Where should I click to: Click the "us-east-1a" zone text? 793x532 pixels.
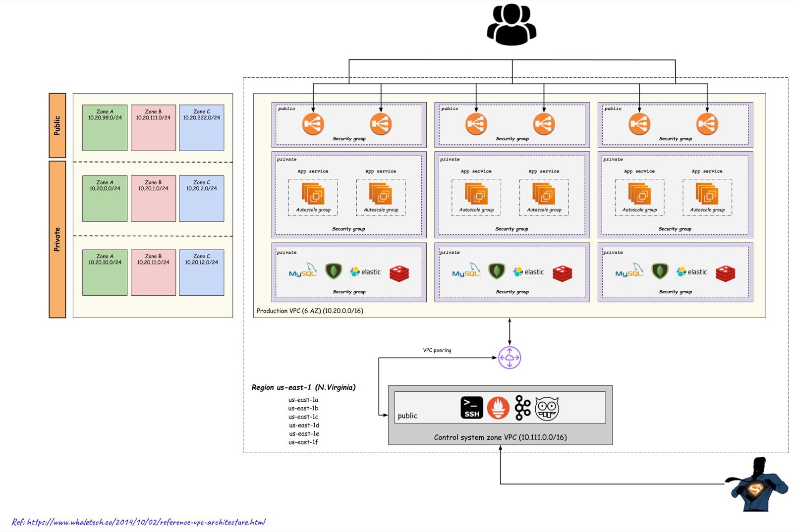pyautogui.click(x=303, y=400)
